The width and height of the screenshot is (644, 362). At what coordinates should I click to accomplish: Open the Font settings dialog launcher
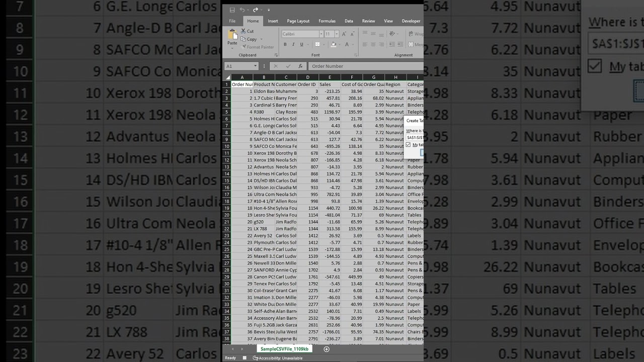coord(356,55)
